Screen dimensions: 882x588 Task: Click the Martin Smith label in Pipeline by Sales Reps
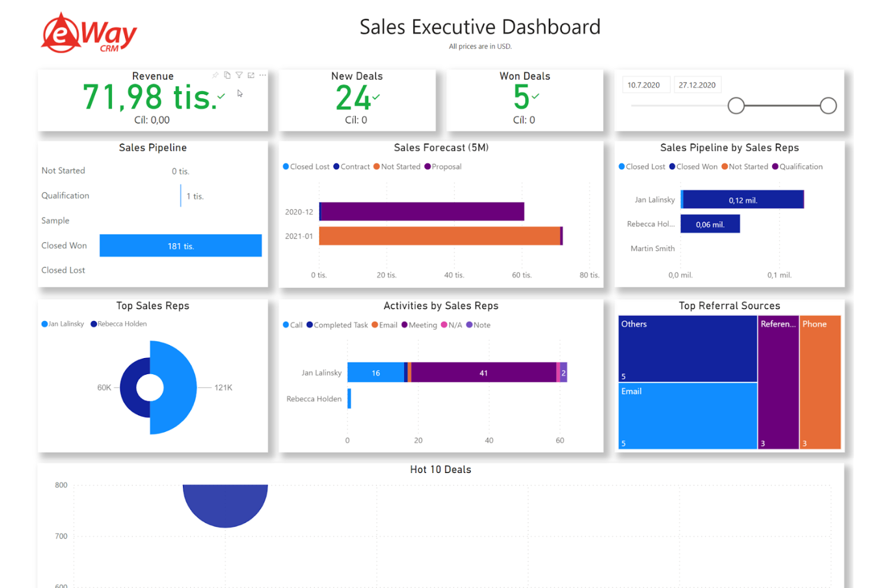653,248
